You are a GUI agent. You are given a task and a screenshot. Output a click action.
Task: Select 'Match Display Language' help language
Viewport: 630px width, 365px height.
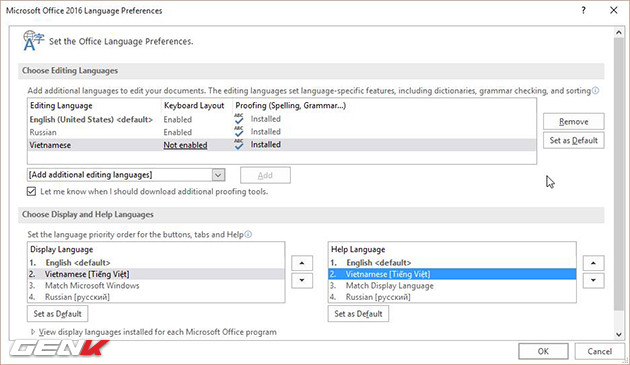coord(452,285)
